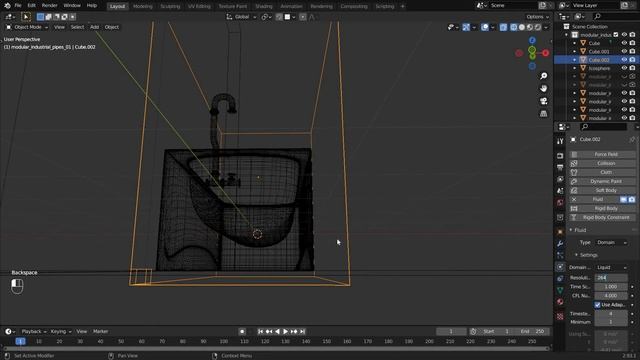This screenshot has width=640, height=360.
Task: Open the viewport Add menu
Action: 94,27
